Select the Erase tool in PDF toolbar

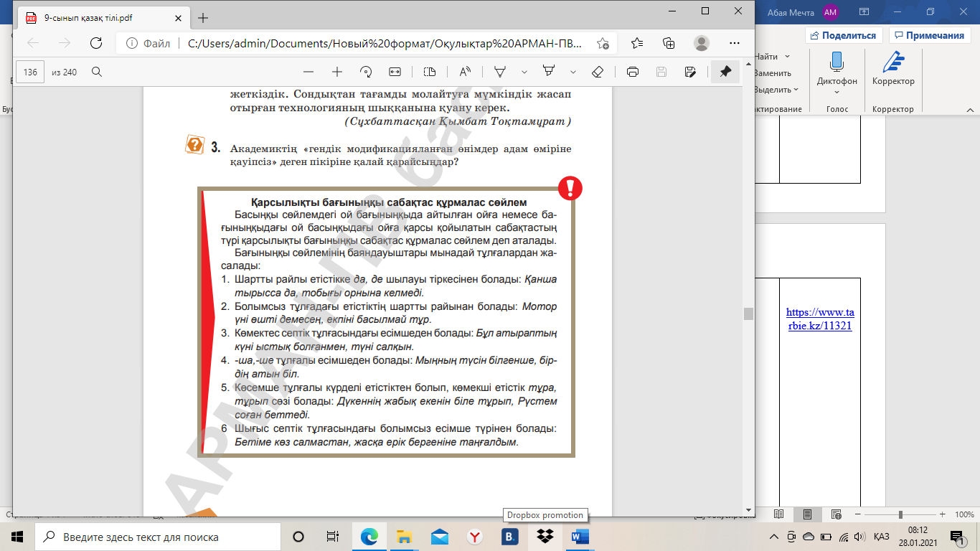click(598, 72)
